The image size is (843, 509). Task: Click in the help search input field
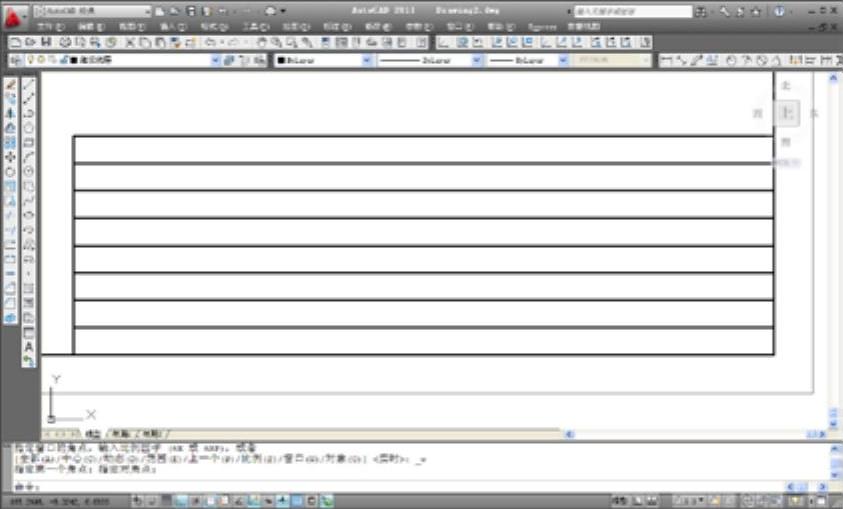pos(633,11)
